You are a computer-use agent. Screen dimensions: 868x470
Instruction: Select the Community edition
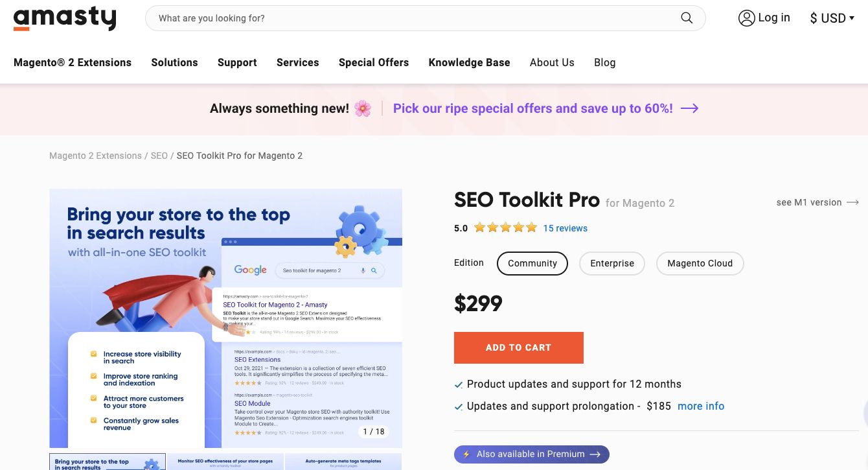pyautogui.click(x=532, y=263)
